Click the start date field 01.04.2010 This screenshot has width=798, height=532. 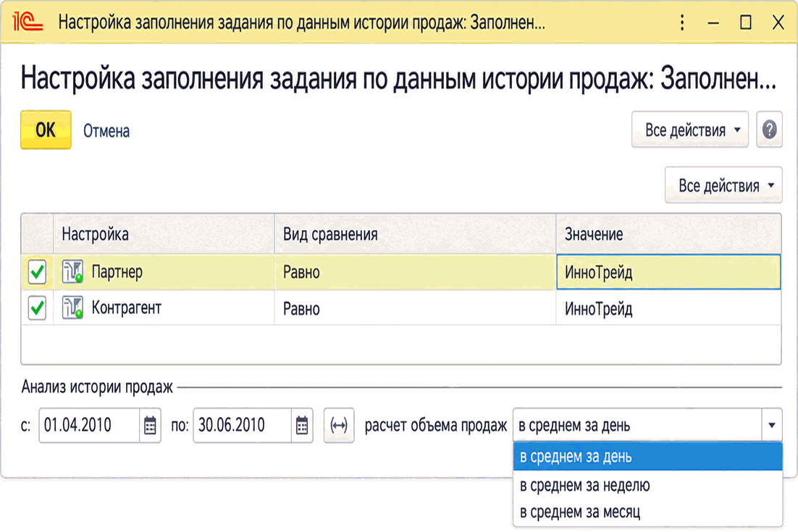(x=89, y=425)
